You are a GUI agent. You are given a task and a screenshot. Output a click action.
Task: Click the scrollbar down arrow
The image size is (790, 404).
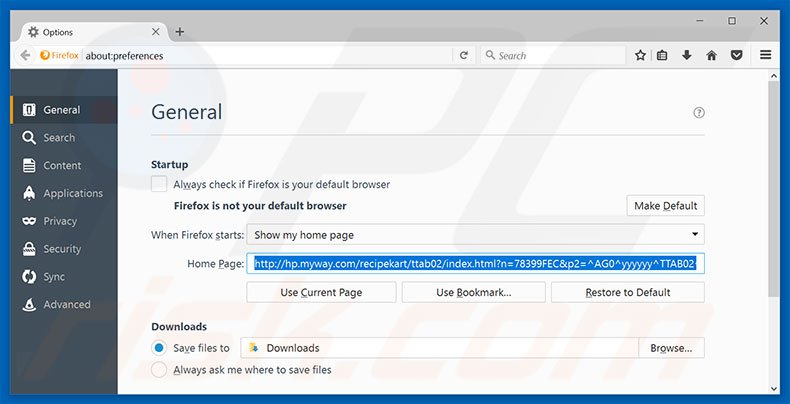pyautogui.click(x=774, y=388)
